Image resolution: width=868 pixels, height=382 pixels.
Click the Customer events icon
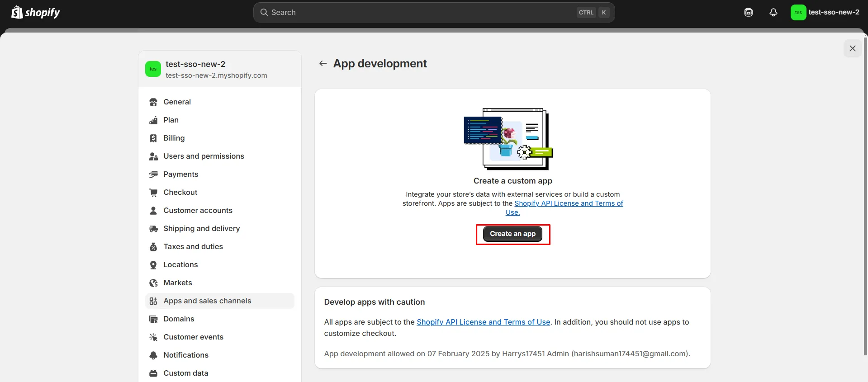click(153, 337)
